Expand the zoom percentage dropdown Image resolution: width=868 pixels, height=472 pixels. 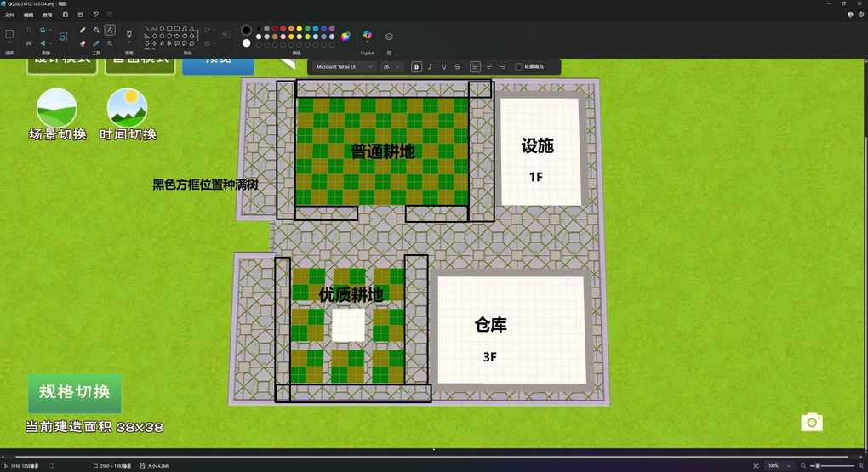(x=789, y=466)
